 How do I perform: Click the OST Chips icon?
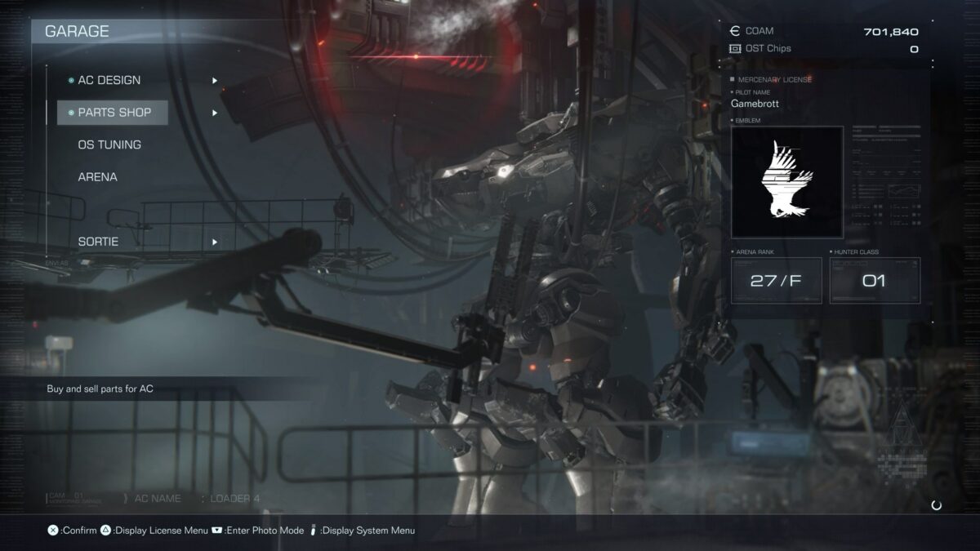pyautogui.click(x=733, y=48)
